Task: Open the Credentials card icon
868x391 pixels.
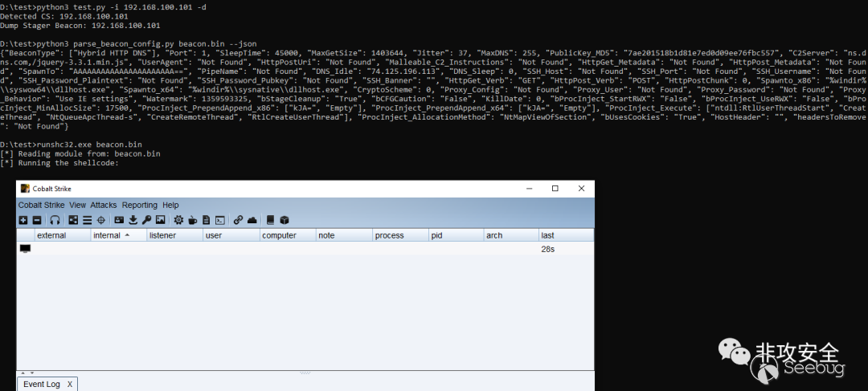Action: tap(119, 220)
